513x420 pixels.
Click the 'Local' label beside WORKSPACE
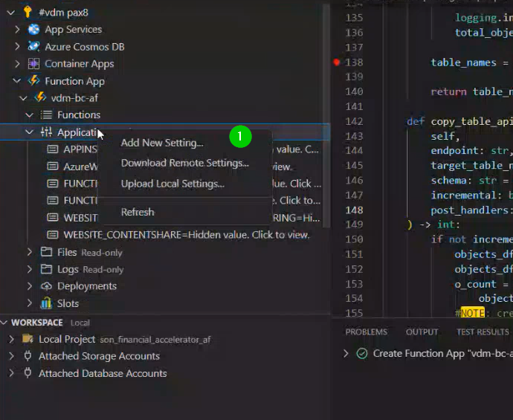(80, 323)
